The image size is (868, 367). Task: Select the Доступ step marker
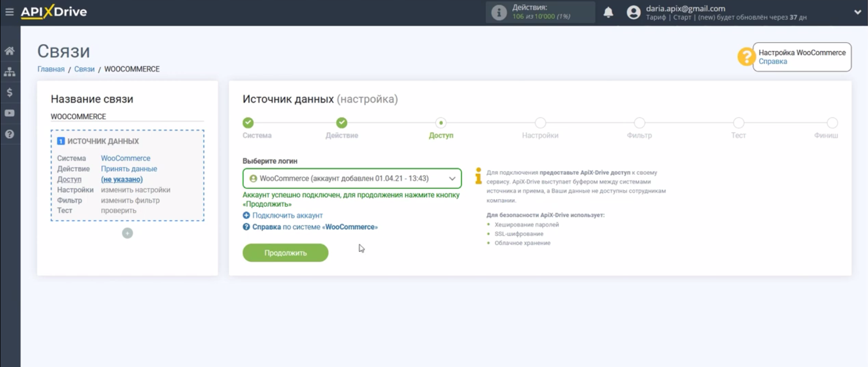[x=441, y=123]
